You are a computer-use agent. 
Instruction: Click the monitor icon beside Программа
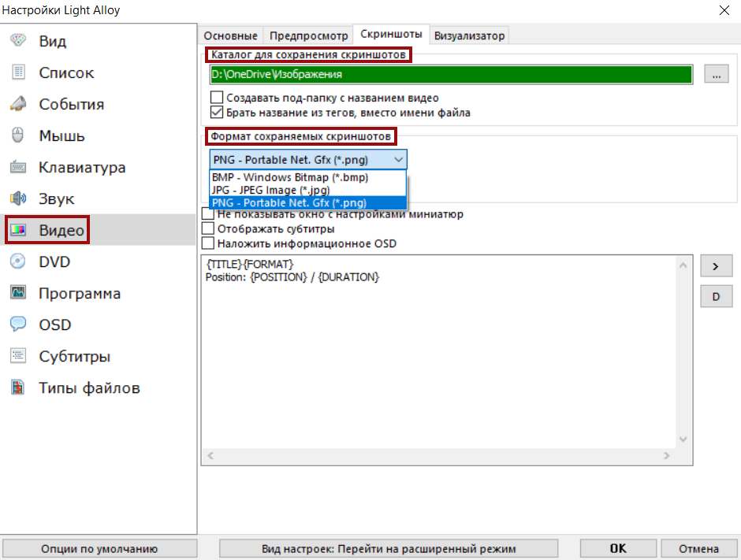click(18, 293)
